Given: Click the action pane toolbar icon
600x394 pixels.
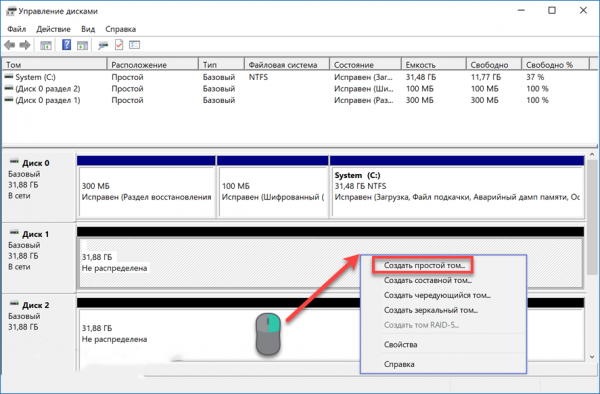Looking at the screenshot, I should click(82, 45).
